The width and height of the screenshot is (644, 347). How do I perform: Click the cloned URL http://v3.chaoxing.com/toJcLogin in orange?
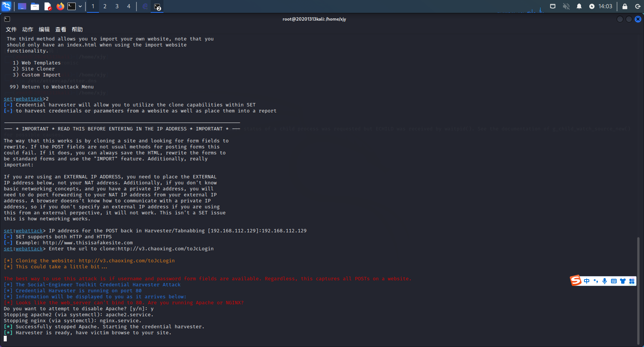pyautogui.click(x=127, y=261)
